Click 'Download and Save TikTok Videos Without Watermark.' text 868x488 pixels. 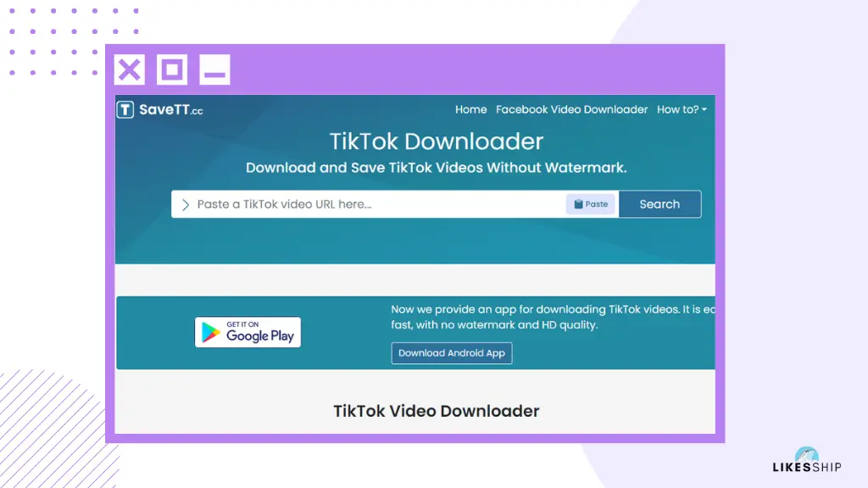click(437, 168)
